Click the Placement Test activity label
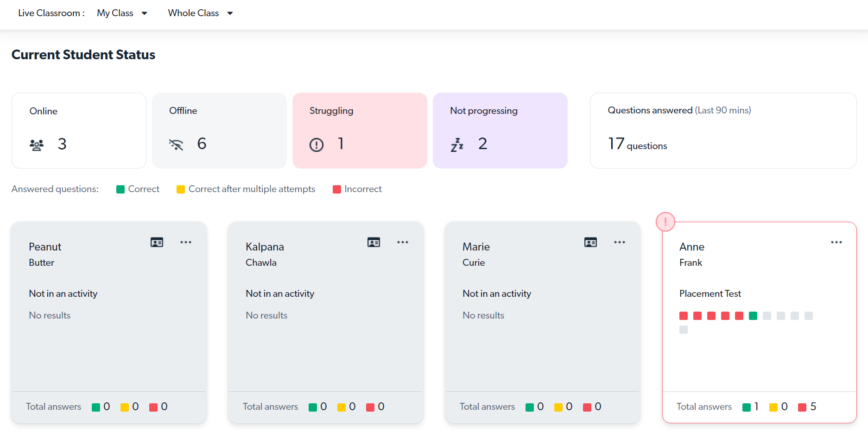 [710, 294]
